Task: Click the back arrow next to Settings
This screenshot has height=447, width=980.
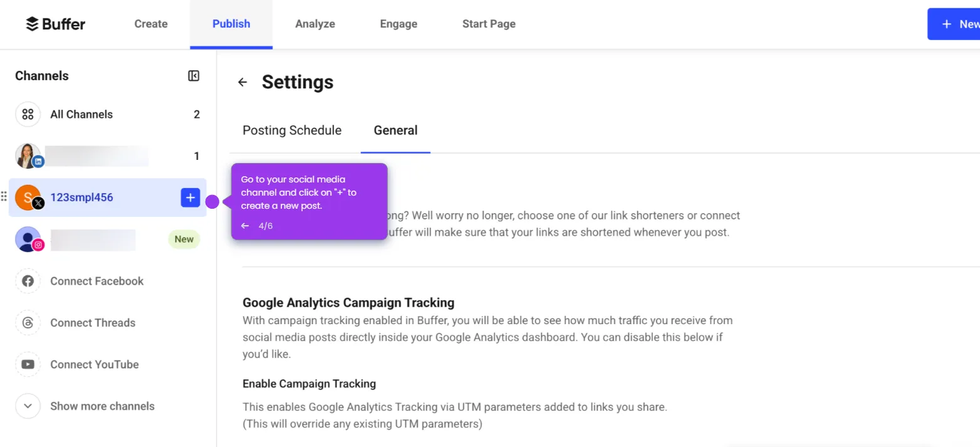Action: tap(242, 82)
